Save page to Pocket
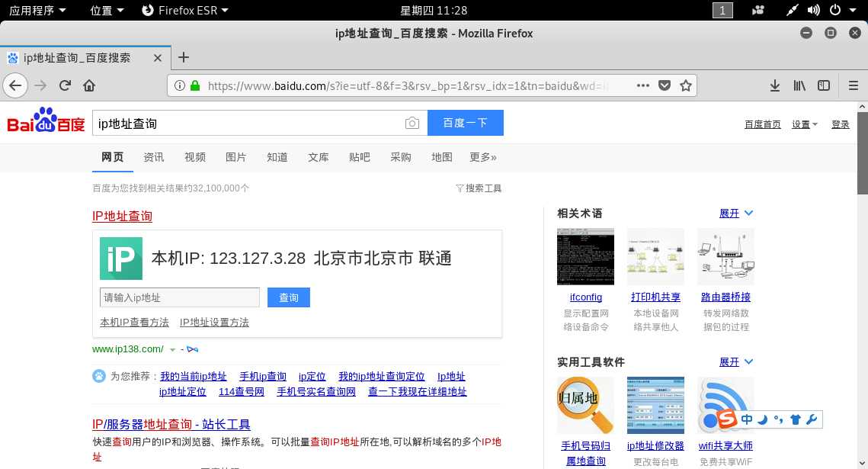 (x=665, y=85)
